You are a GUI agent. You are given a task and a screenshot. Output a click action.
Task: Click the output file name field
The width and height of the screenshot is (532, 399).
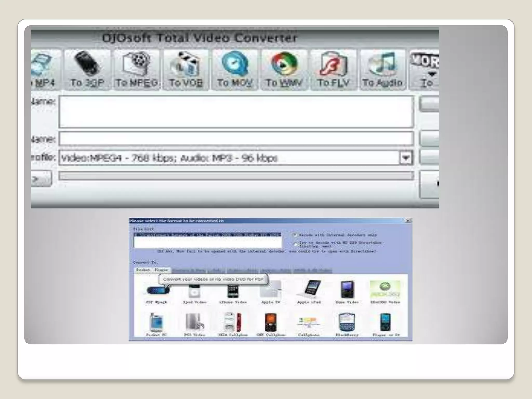click(236, 139)
